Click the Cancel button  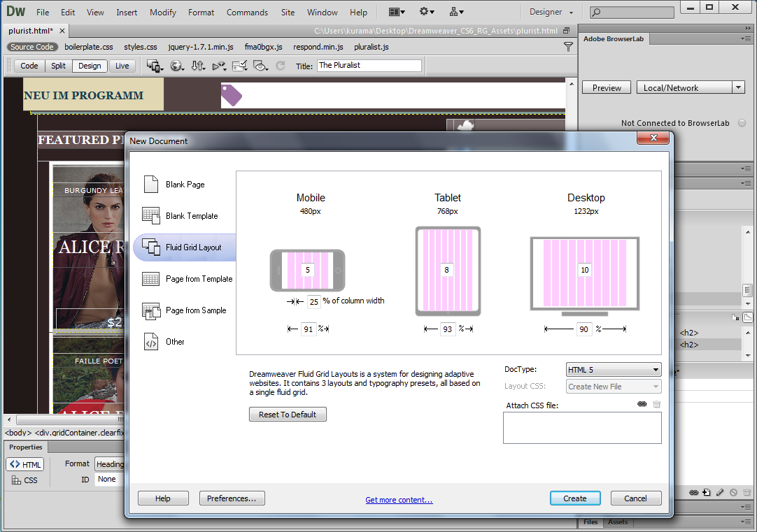coord(635,498)
